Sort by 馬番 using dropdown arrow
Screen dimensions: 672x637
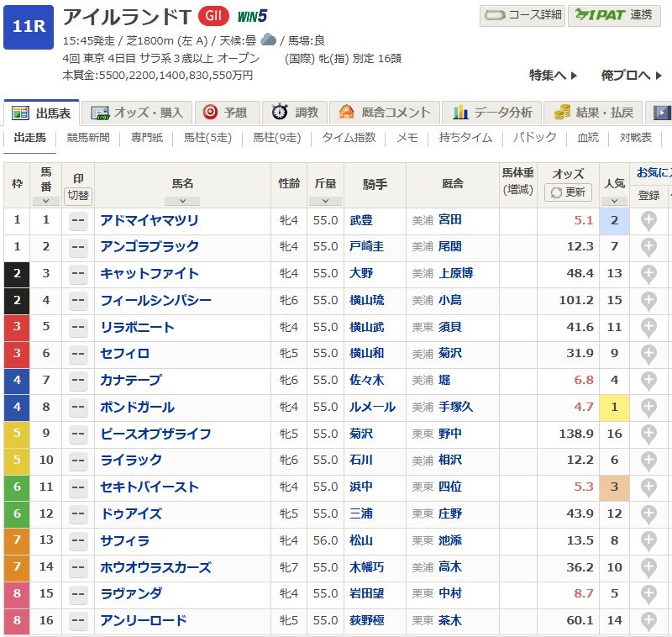tap(45, 201)
